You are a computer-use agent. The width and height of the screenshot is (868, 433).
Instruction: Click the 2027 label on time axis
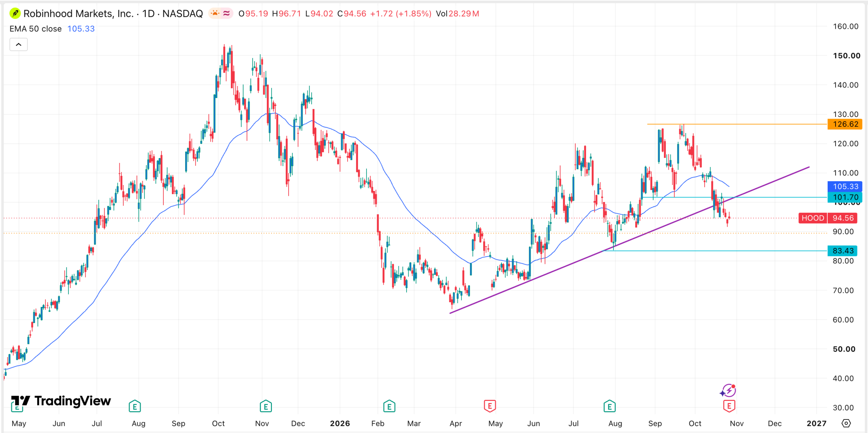click(x=816, y=424)
